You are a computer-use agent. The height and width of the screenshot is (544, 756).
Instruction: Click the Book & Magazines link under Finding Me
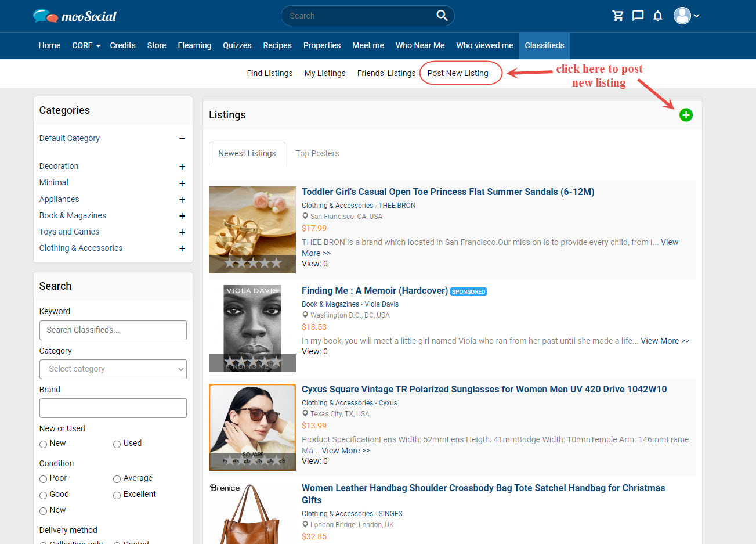pyautogui.click(x=330, y=304)
